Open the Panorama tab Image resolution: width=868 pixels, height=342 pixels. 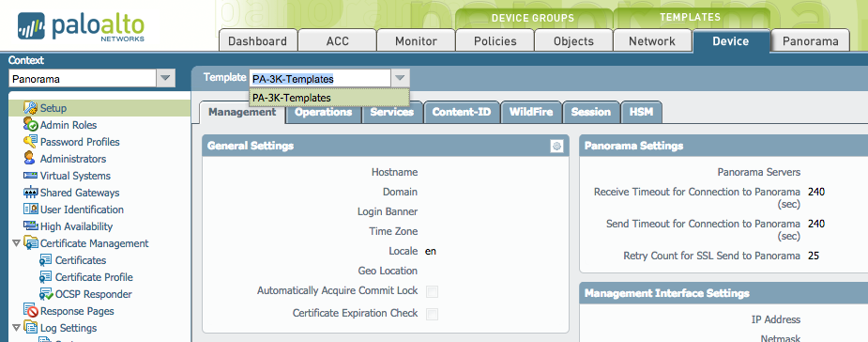[x=811, y=41]
